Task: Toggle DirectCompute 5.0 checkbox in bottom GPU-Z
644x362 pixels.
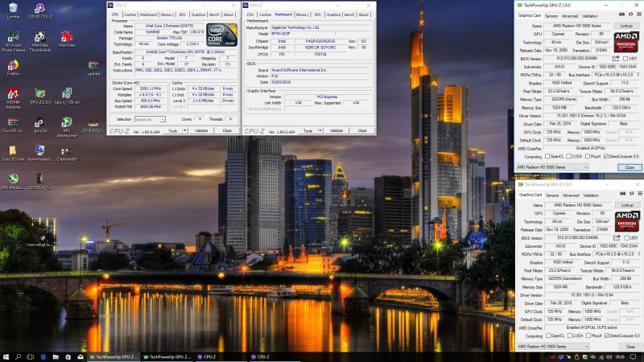Action: (x=607, y=335)
